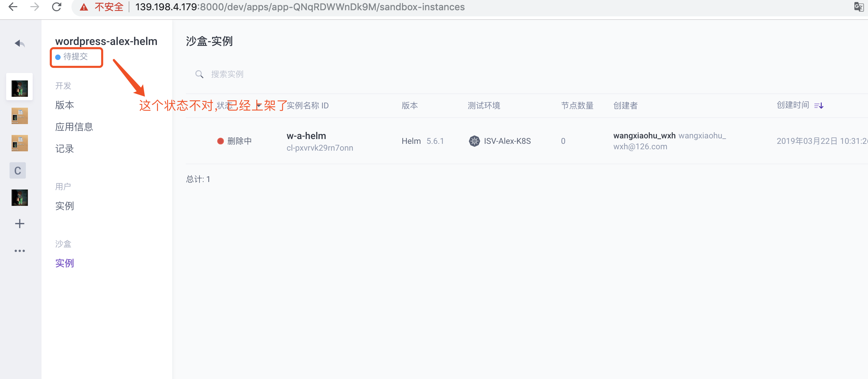Open 记录 from the 开发 menu

(64, 149)
